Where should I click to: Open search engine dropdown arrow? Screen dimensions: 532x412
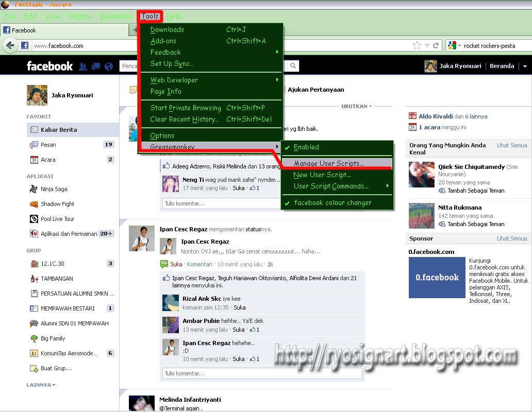coord(459,45)
